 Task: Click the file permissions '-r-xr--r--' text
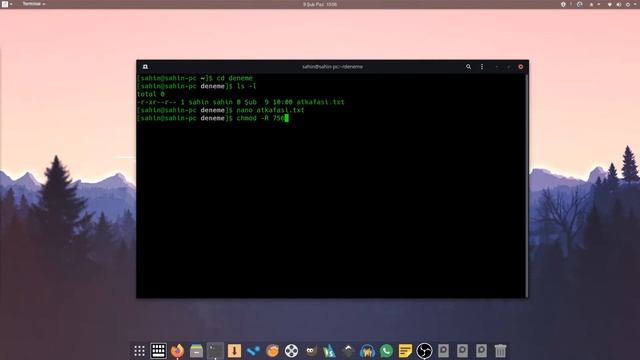tap(157, 102)
